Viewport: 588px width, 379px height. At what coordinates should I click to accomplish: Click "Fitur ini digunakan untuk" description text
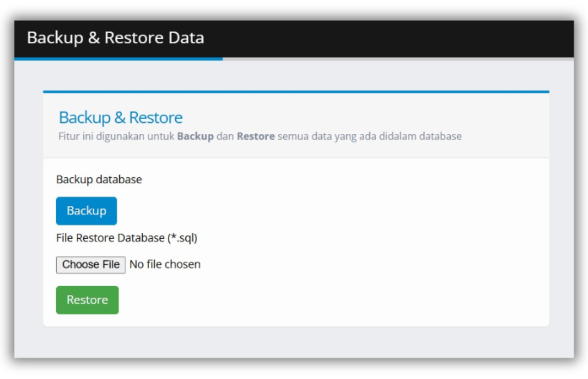pyautogui.click(x=117, y=136)
